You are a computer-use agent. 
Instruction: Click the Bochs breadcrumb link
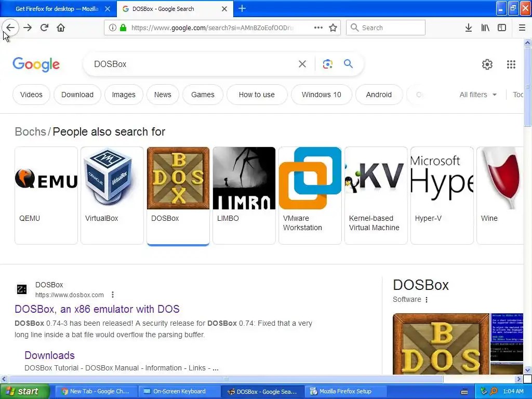point(30,131)
